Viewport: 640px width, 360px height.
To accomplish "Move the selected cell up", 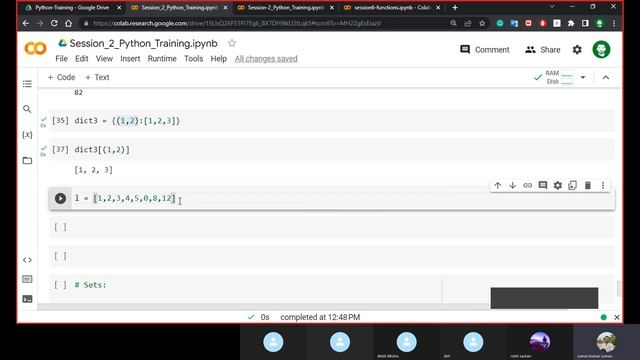I will (498, 185).
